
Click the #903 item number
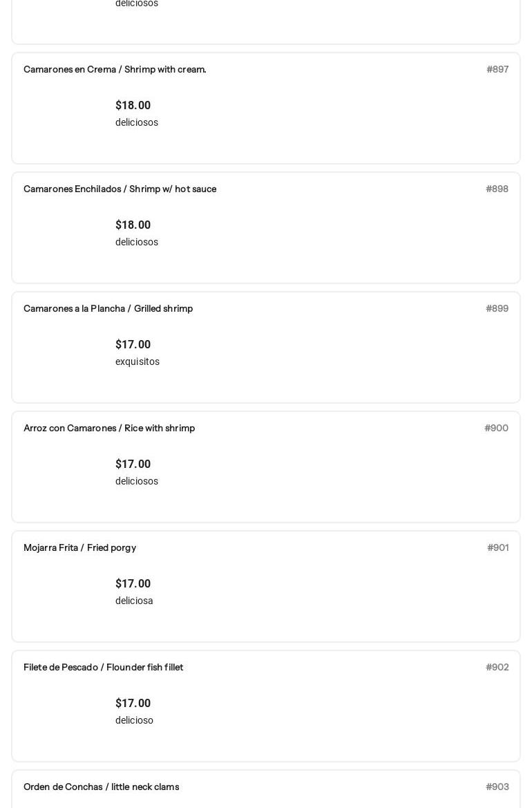tap(497, 787)
